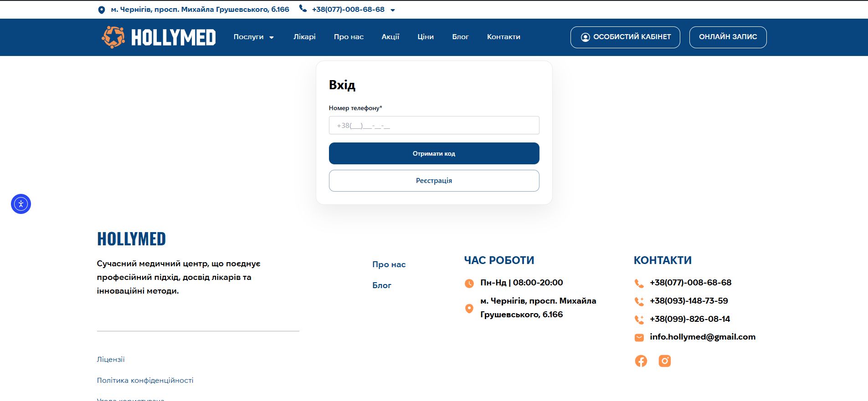Screen dimensions: 868x401
Task: Click the envelope icon beside email address
Action: coord(639,337)
